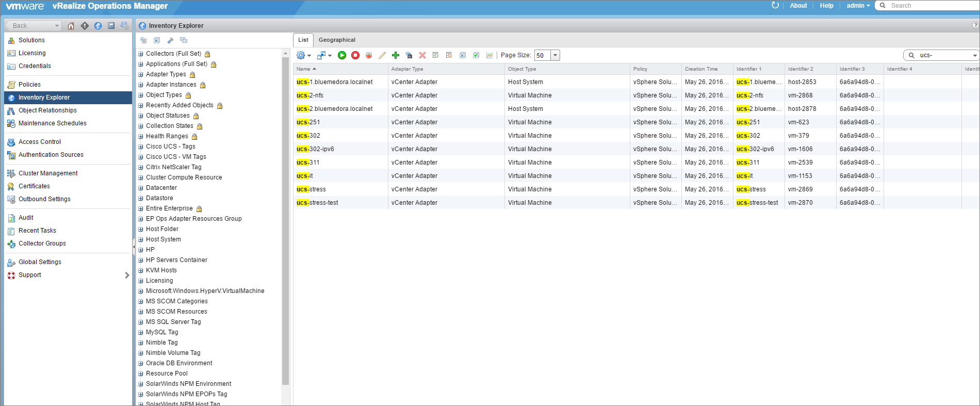Image resolution: width=980 pixels, height=406 pixels.
Task: Expand the Cisco UCS - Tags tree node
Action: [x=141, y=147]
